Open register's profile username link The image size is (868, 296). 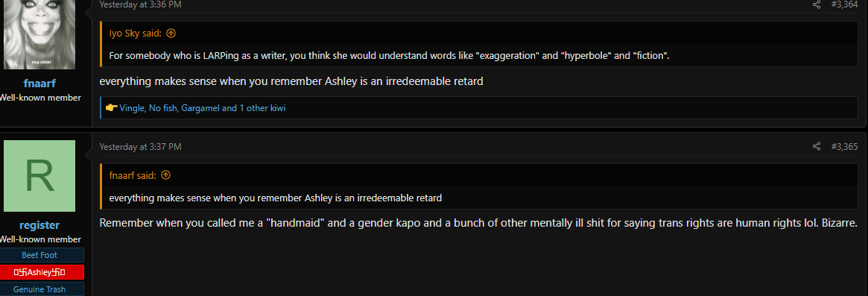39,225
